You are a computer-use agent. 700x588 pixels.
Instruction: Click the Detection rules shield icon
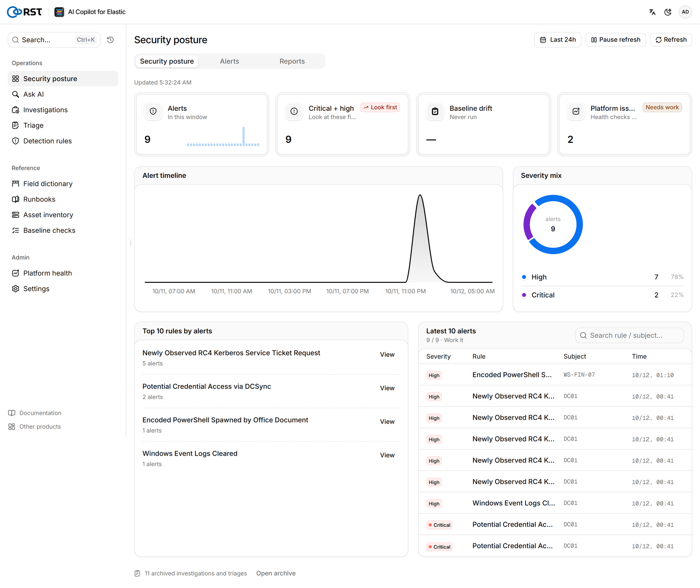click(x=15, y=141)
